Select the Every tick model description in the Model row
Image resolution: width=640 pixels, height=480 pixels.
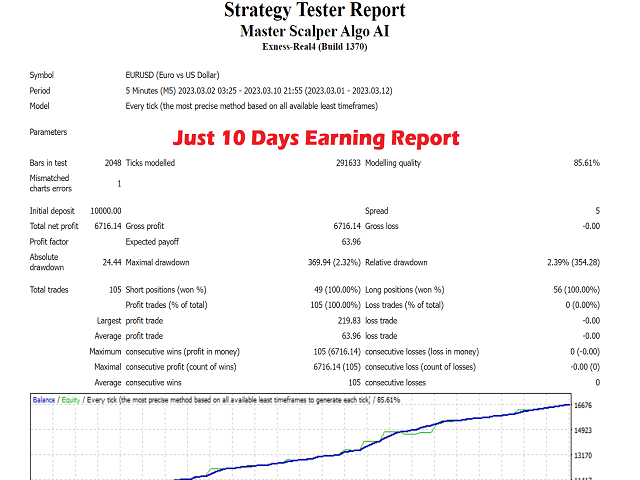[251, 106]
